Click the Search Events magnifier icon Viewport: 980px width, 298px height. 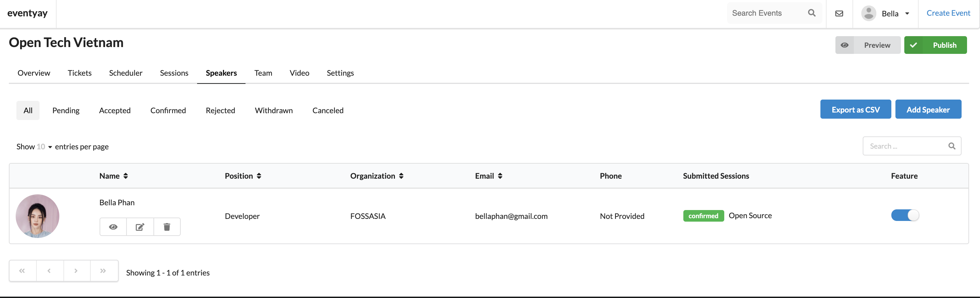(x=812, y=13)
